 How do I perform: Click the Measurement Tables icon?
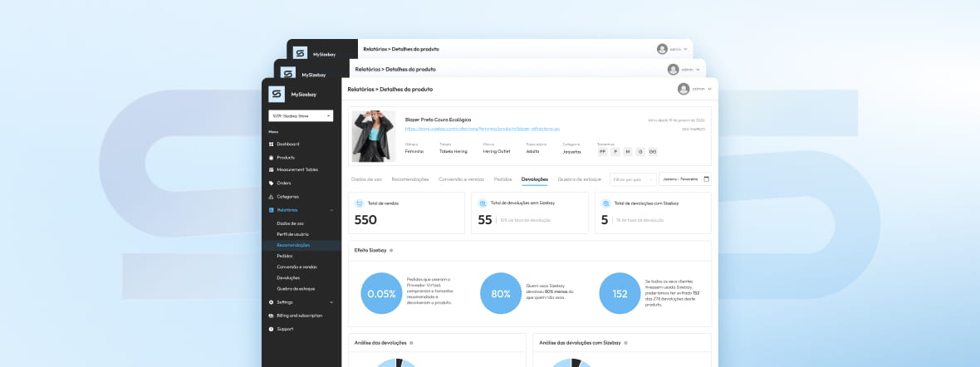[272, 169]
